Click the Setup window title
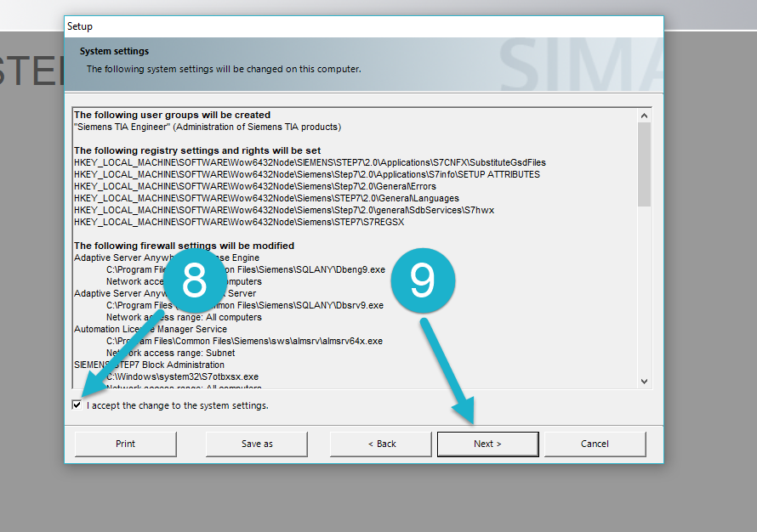Screen dimensions: 757x532 click(x=80, y=26)
